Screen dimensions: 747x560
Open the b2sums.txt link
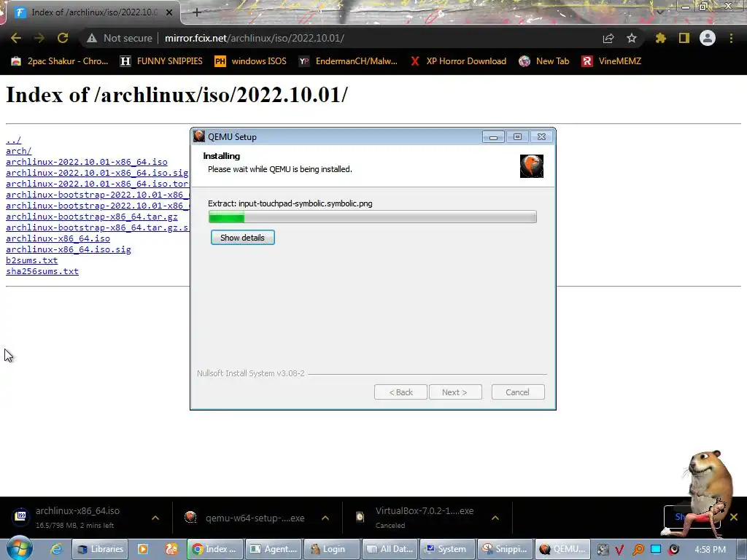(x=31, y=260)
